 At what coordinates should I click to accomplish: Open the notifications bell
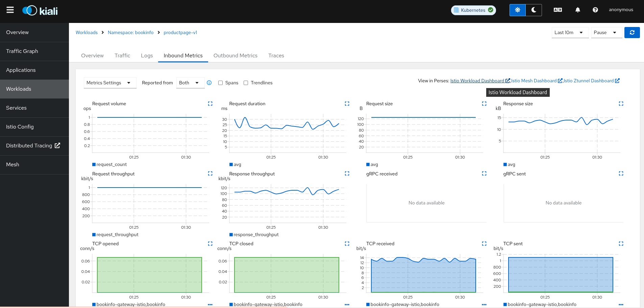tap(577, 10)
